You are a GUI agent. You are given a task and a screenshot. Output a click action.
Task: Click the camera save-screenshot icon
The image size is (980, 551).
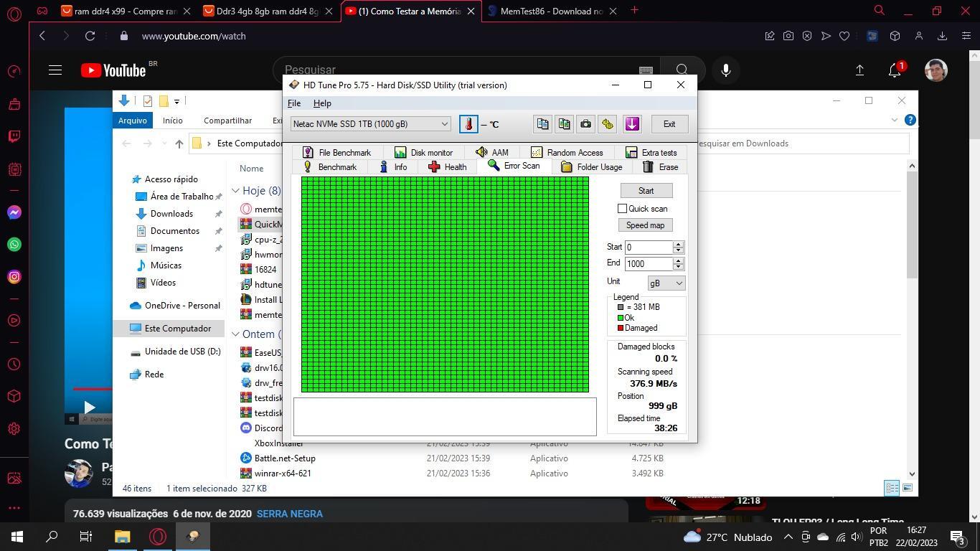coord(585,124)
